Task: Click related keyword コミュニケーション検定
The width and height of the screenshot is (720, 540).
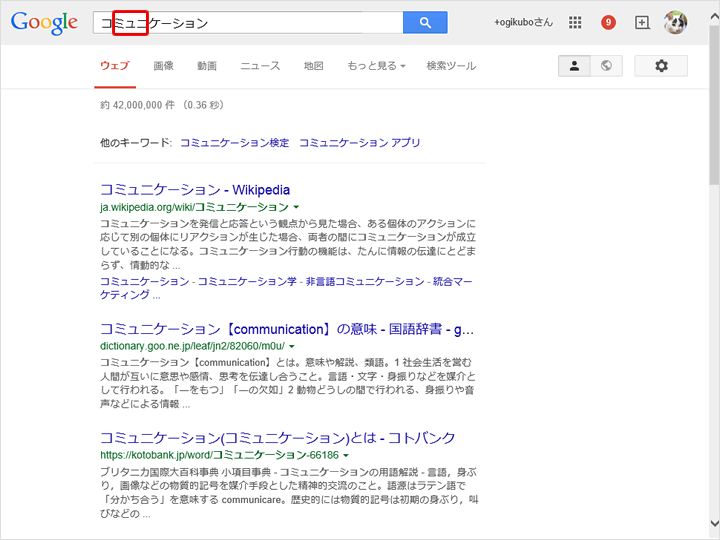Action: pos(235,143)
